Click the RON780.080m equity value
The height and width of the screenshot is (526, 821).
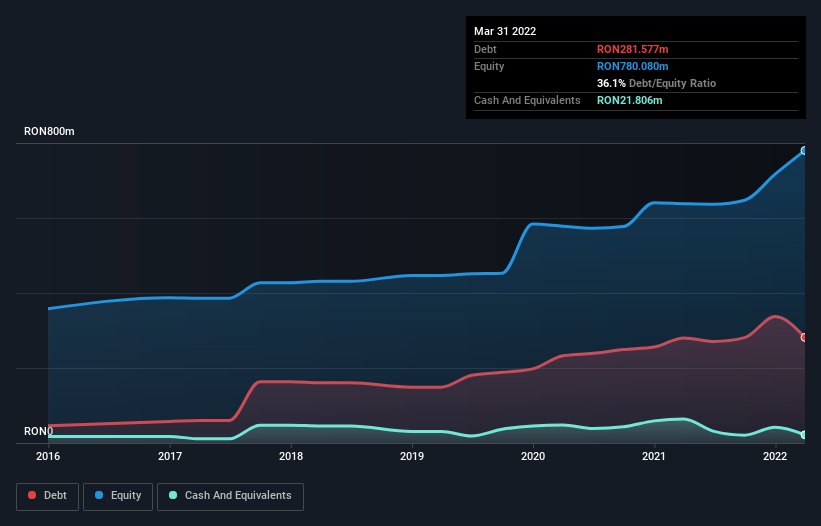click(633, 66)
